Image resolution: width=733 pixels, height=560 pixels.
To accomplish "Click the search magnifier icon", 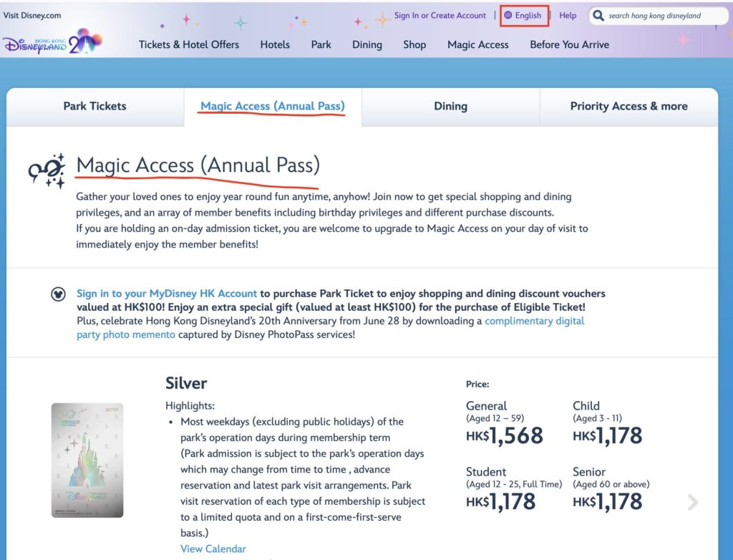I will click(x=598, y=16).
